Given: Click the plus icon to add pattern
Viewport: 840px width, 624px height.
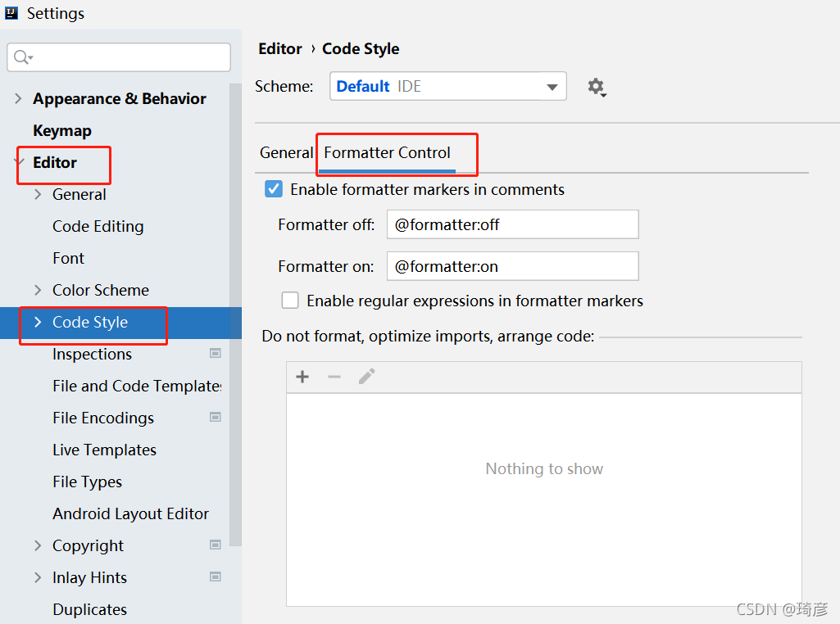Looking at the screenshot, I should click(x=302, y=377).
